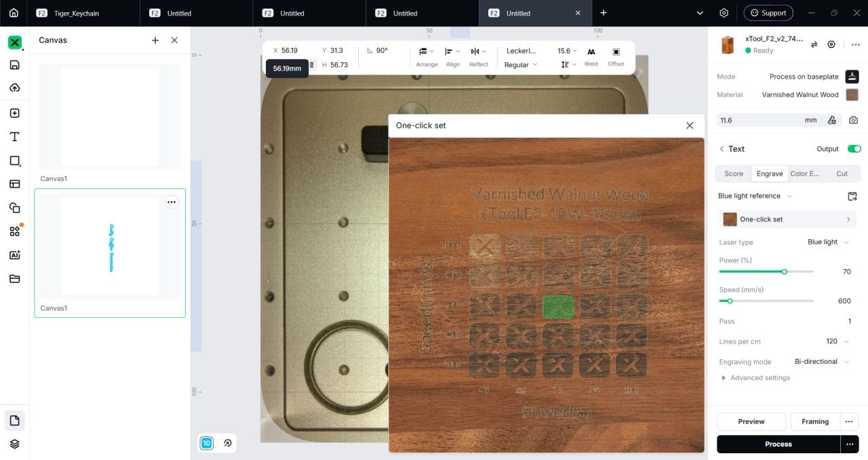868x460 pixels.
Task: Open device more options ellipsis
Action: [855, 44]
